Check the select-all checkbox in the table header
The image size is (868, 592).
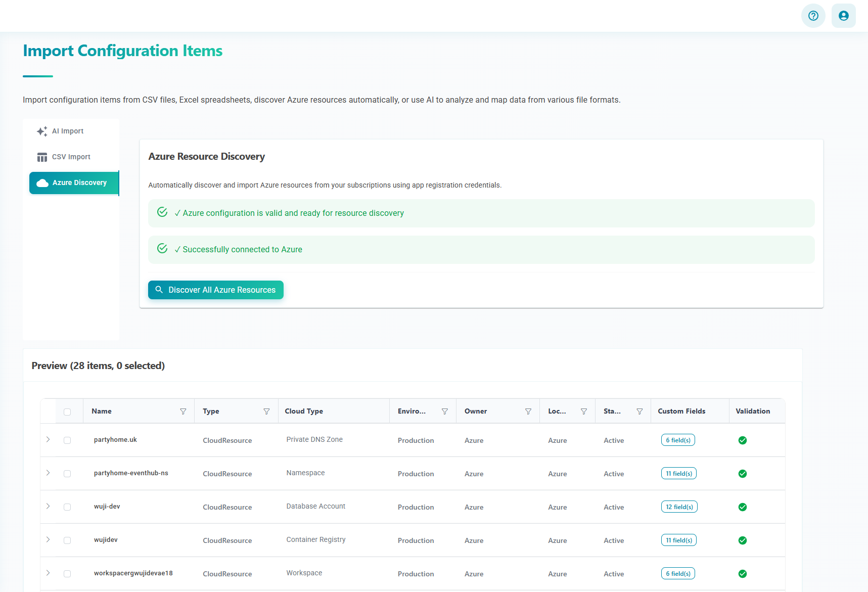tap(68, 412)
